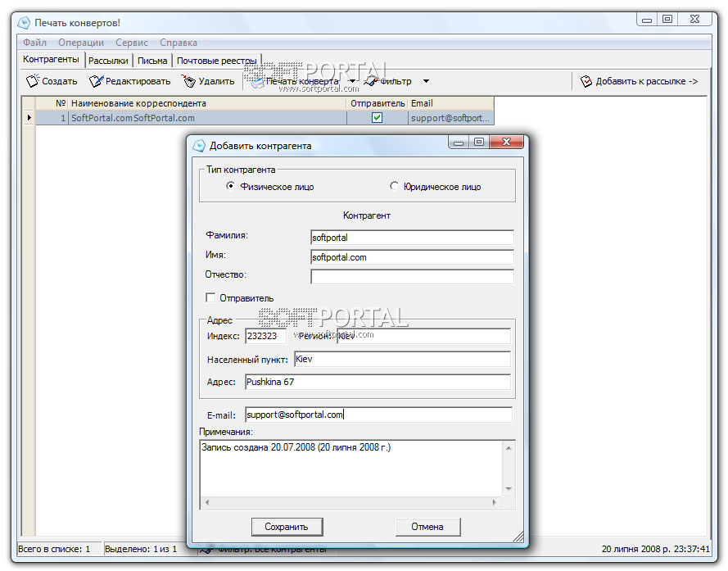Enable the Отправитель checkbox in dialog

coord(210,297)
